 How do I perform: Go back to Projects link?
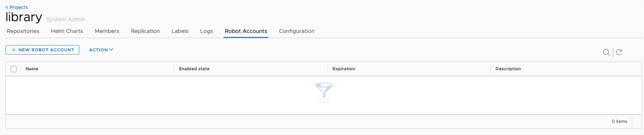(17, 7)
